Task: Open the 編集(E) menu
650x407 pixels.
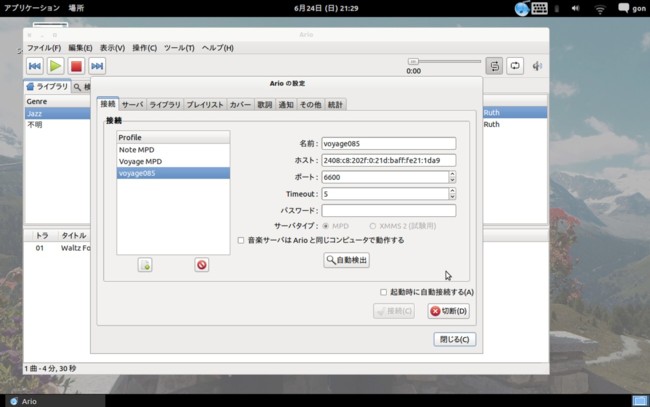Action: tap(80, 48)
